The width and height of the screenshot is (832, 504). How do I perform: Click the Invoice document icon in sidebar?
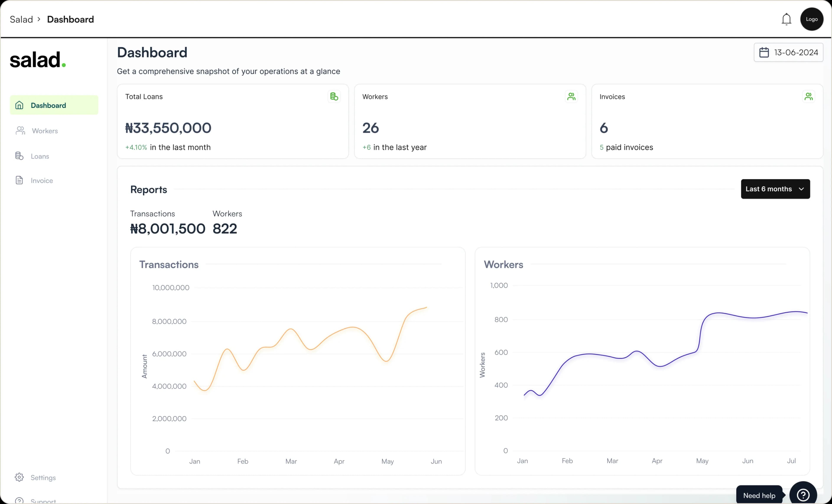pos(19,180)
